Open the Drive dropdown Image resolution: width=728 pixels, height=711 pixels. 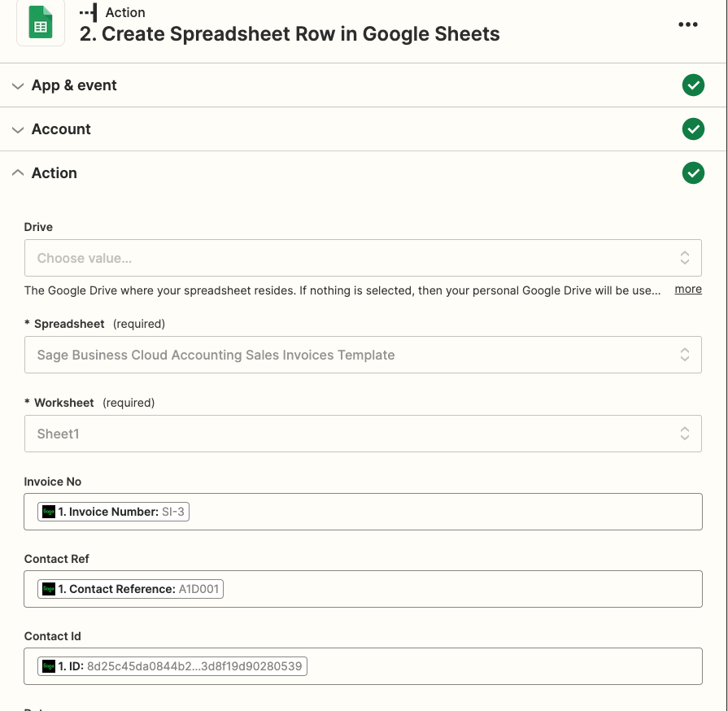pos(363,258)
